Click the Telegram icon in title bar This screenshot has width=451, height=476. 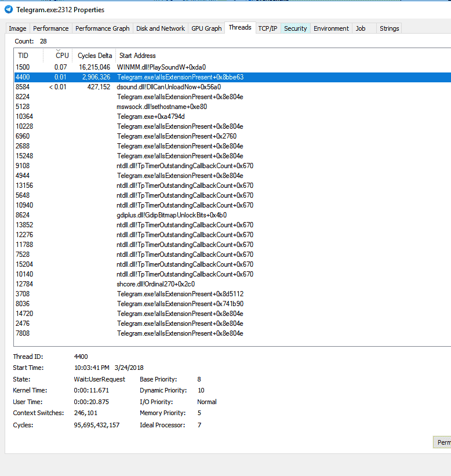[9, 9]
